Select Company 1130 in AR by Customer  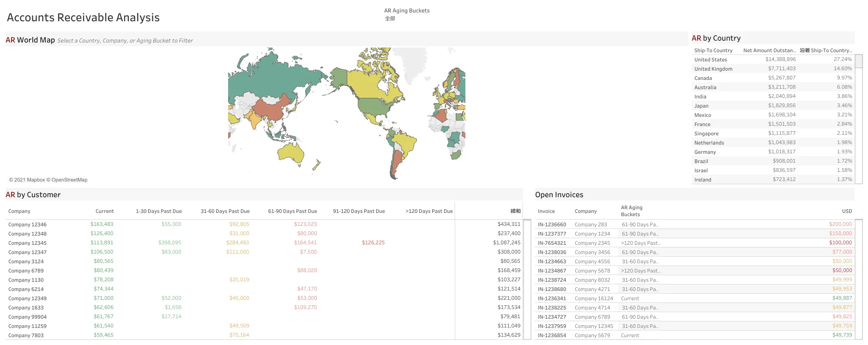click(x=26, y=280)
